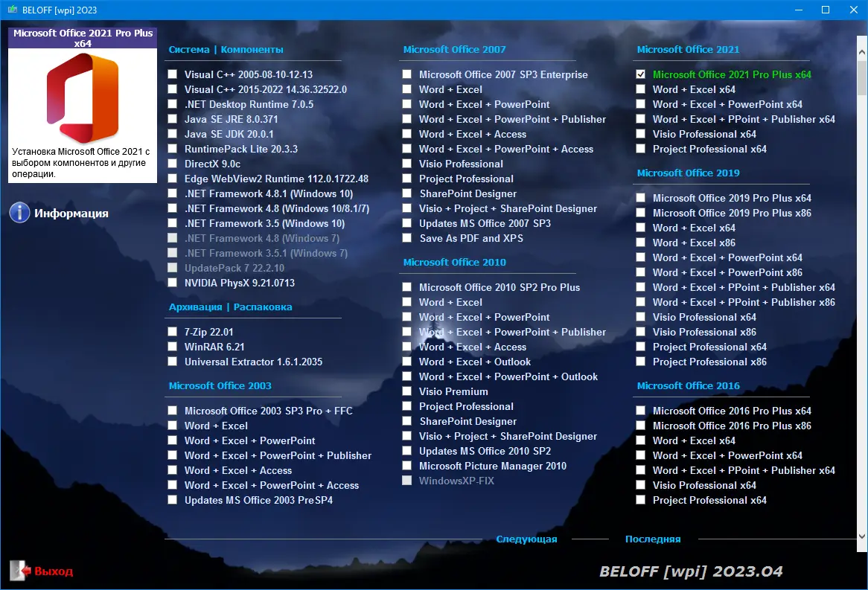Viewport: 868px width, 590px height.
Task: Click Visio Professional x86 under Office 2019
Action: pos(704,332)
